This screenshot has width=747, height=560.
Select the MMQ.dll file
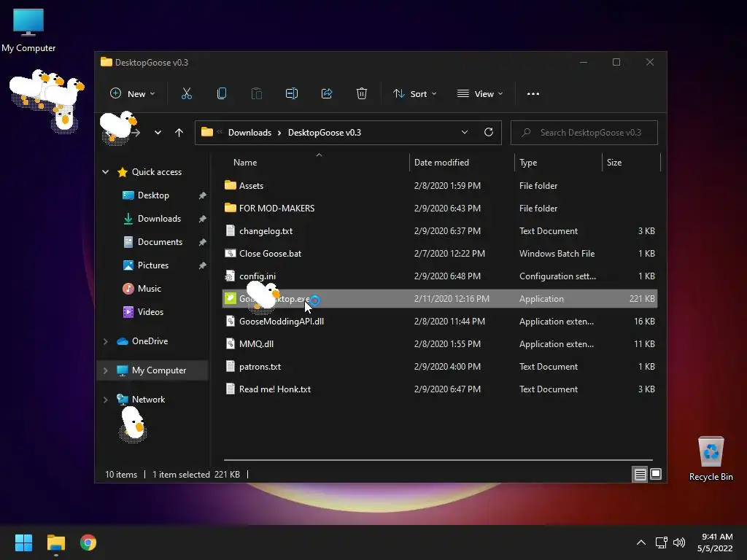(x=440, y=344)
